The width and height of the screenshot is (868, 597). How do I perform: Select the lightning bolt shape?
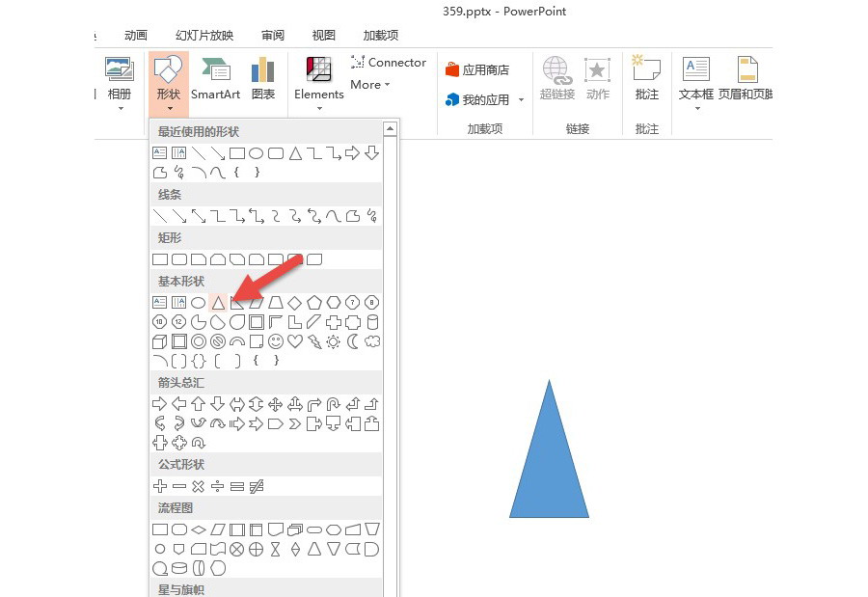[x=314, y=341]
